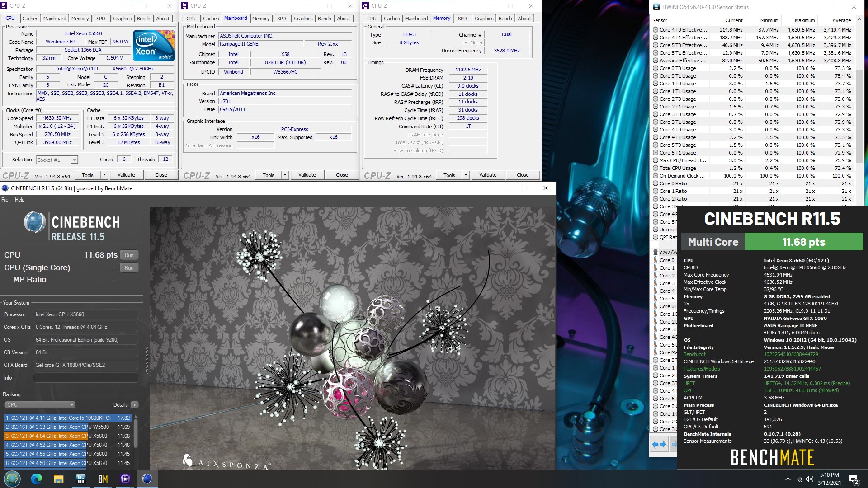Click Close button in Memory CPU-Z window
Screen dimensions: 868x488
[x=523, y=175]
